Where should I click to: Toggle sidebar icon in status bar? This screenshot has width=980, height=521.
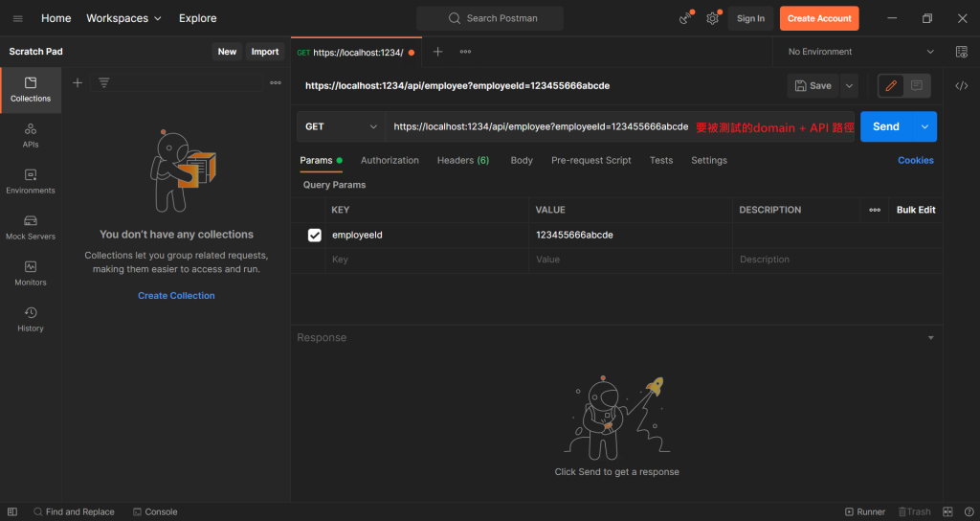[12, 511]
